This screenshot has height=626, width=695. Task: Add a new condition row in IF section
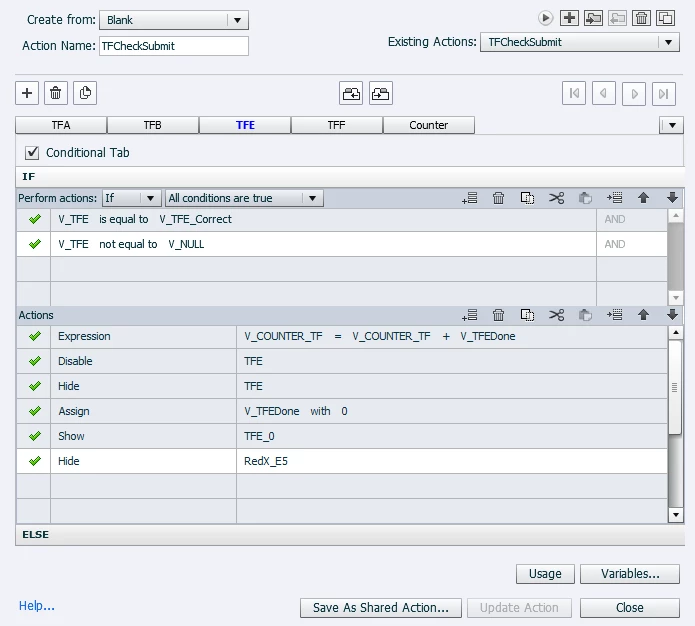click(470, 198)
